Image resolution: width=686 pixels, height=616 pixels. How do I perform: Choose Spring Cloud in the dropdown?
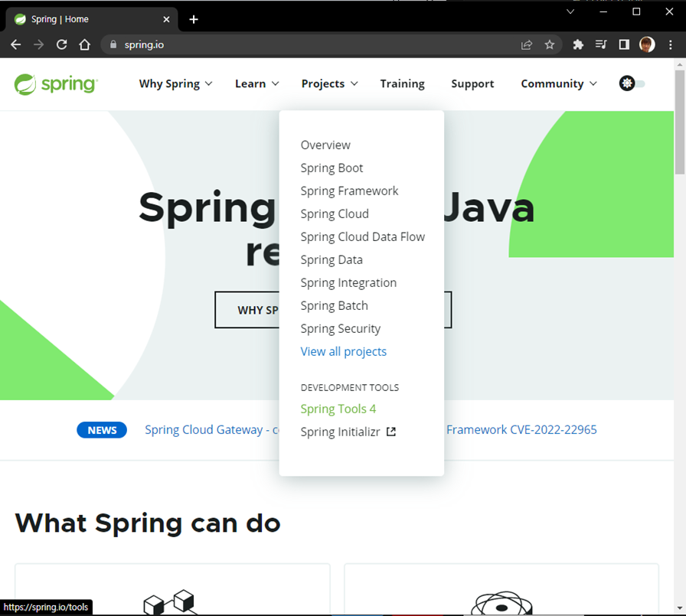coord(335,213)
